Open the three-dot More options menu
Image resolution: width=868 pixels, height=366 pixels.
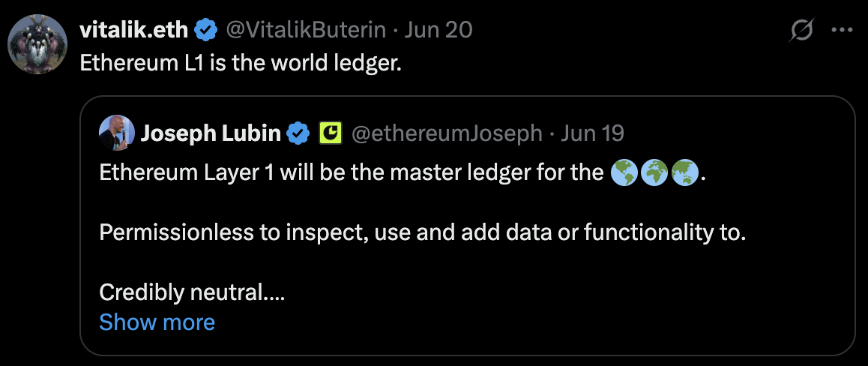(843, 30)
